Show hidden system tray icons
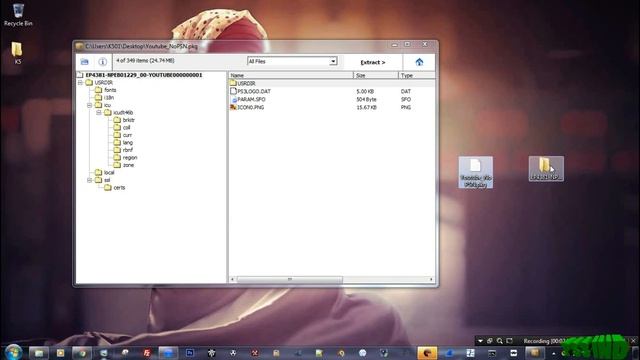The width and height of the screenshot is (640, 360). (x=553, y=353)
